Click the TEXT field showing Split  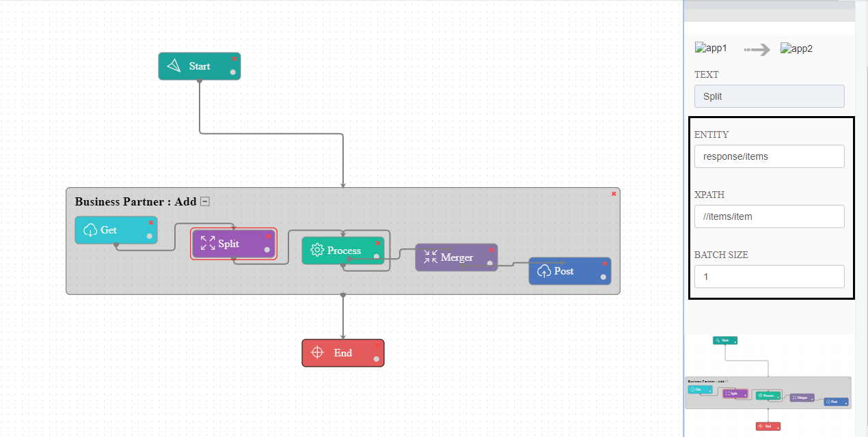[769, 96]
